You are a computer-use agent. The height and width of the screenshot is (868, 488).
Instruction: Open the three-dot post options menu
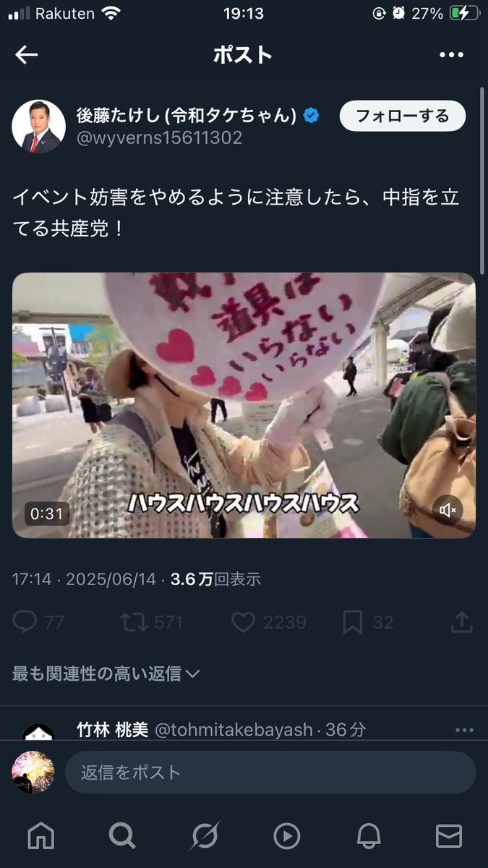(x=451, y=55)
